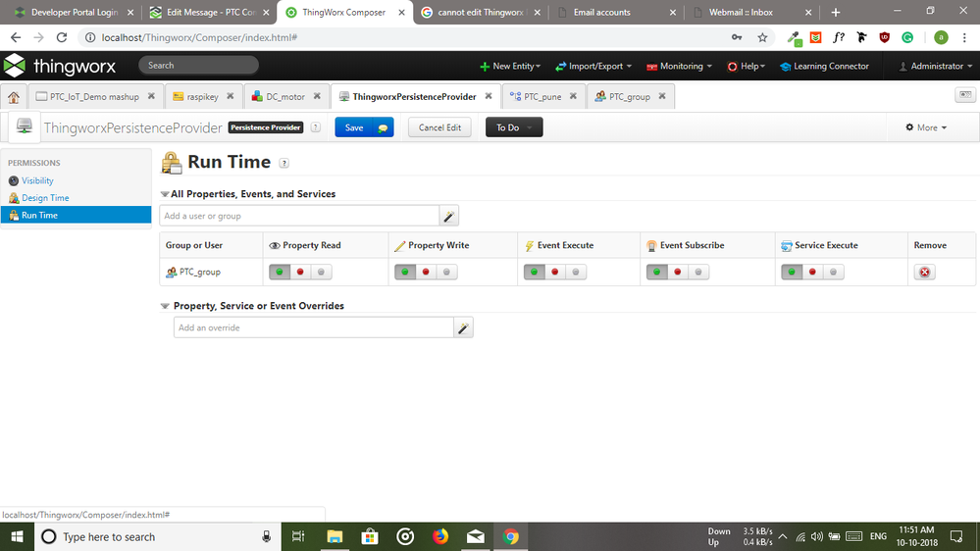Collapse All Properties, Events, and Services section
This screenshot has height=551, width=980.
coord(165,194)
